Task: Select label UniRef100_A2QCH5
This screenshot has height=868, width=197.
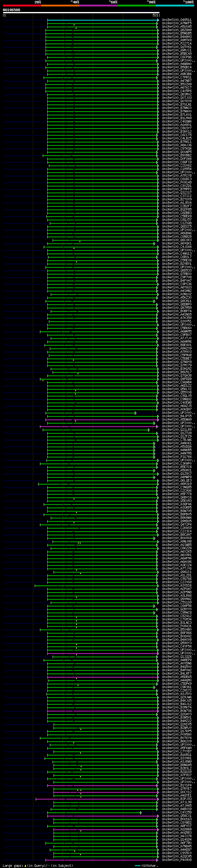Action: coord(177,857)
